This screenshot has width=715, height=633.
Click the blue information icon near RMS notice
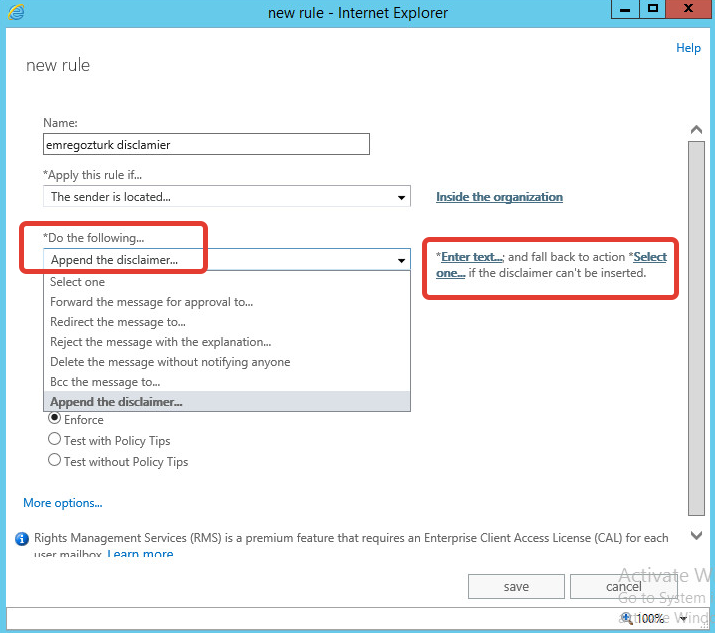click(x=21, y=539)
